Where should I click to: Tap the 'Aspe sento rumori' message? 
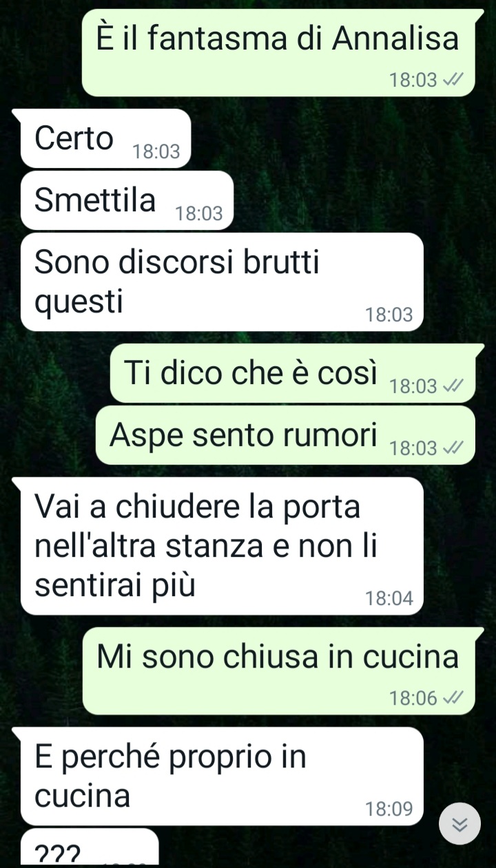(285, 435)
